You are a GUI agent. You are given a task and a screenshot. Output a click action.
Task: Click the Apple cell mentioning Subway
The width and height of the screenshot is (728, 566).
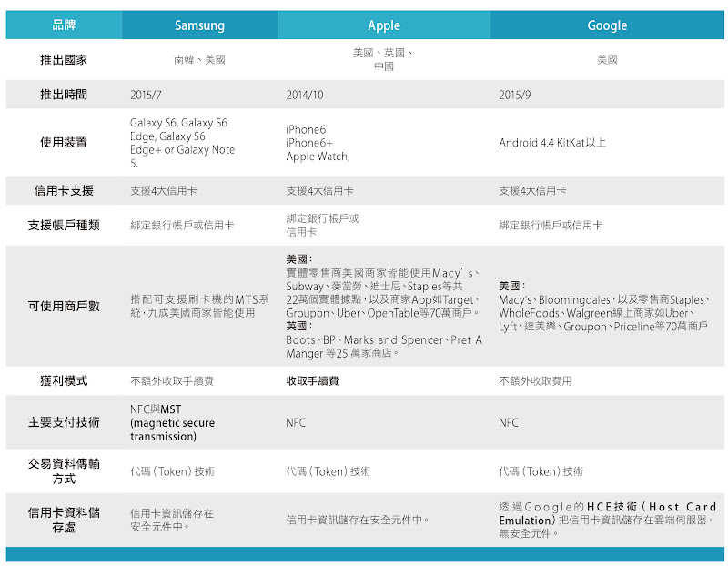(x=384, y=306)
